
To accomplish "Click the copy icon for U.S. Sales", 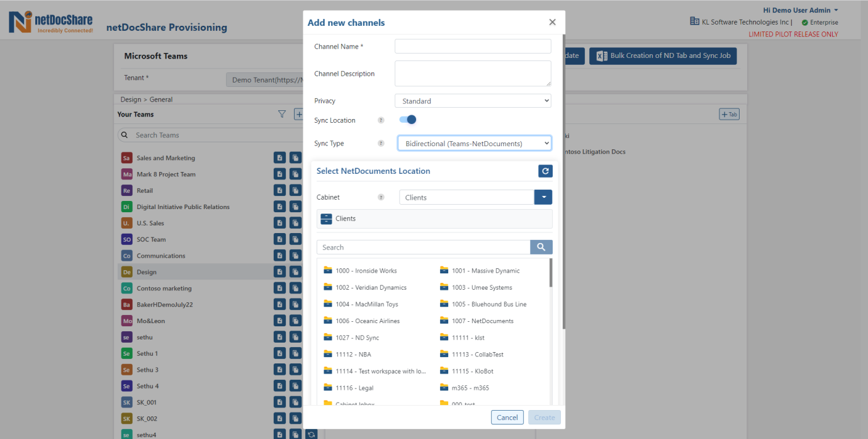I will (x=295, y=223).
